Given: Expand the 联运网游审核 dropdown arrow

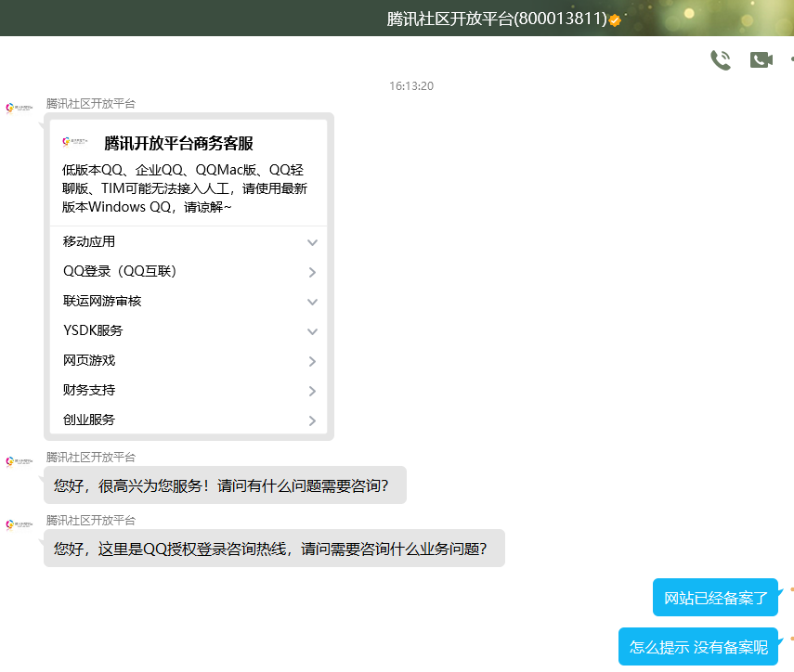Looking at the screenshot, I should (x=312, y=302).
